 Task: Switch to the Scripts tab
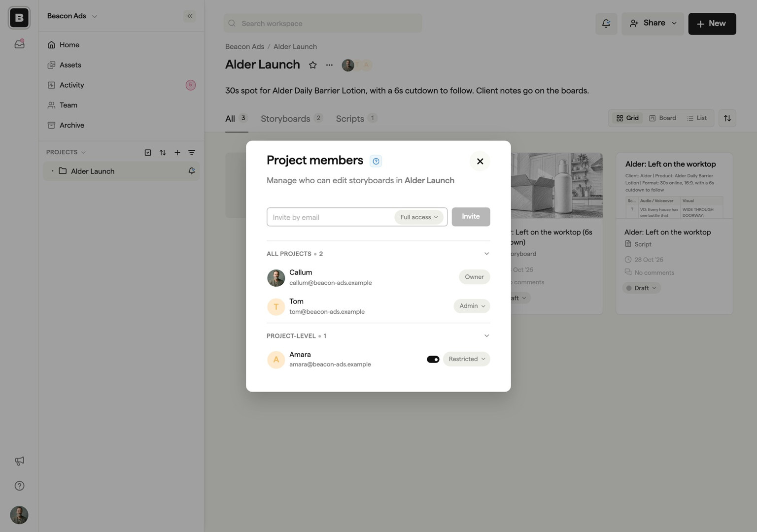(x=356, y=119)
